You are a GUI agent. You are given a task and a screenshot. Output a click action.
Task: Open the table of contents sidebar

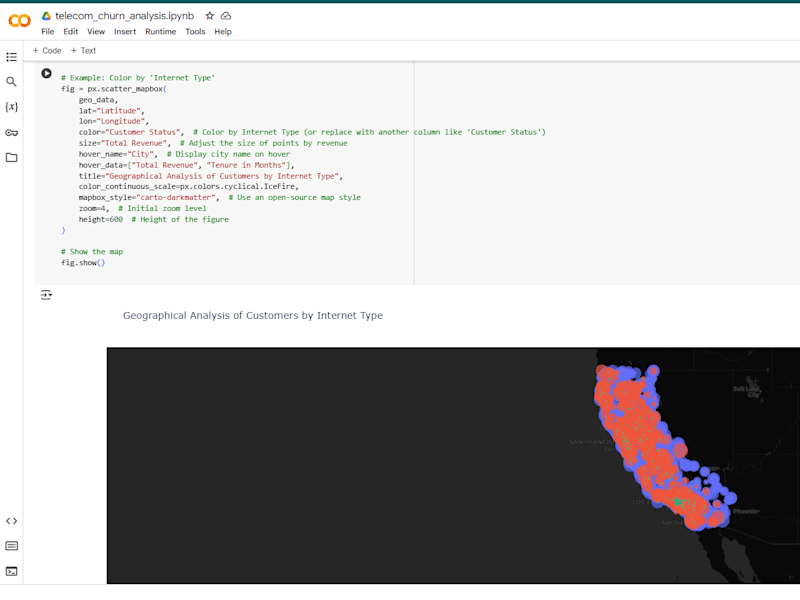click(11, 57)
